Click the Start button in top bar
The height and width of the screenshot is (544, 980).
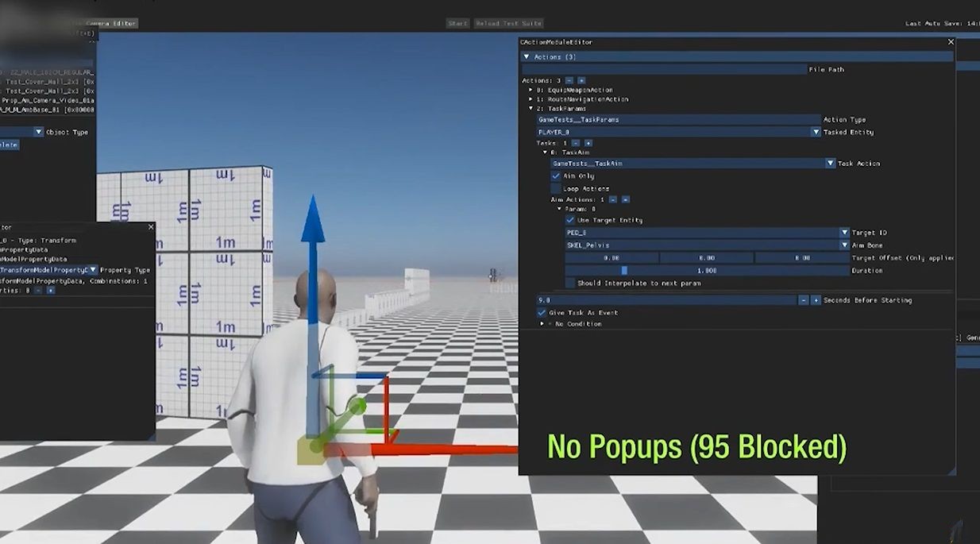(457, 23)
